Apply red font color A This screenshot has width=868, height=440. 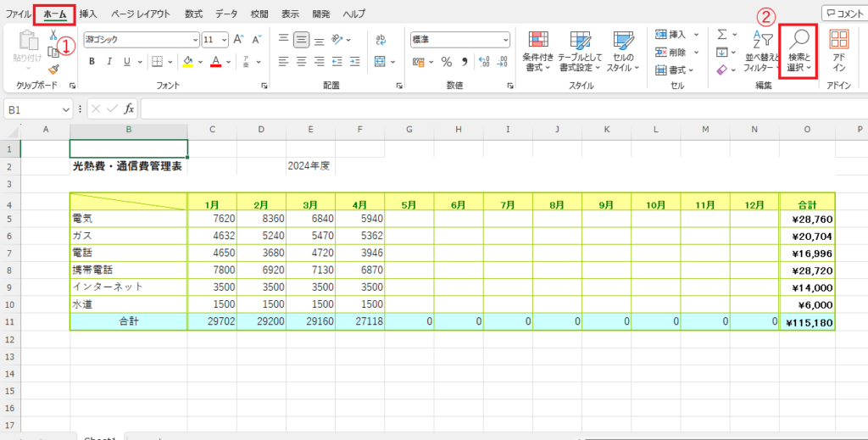tap(216, 61)
